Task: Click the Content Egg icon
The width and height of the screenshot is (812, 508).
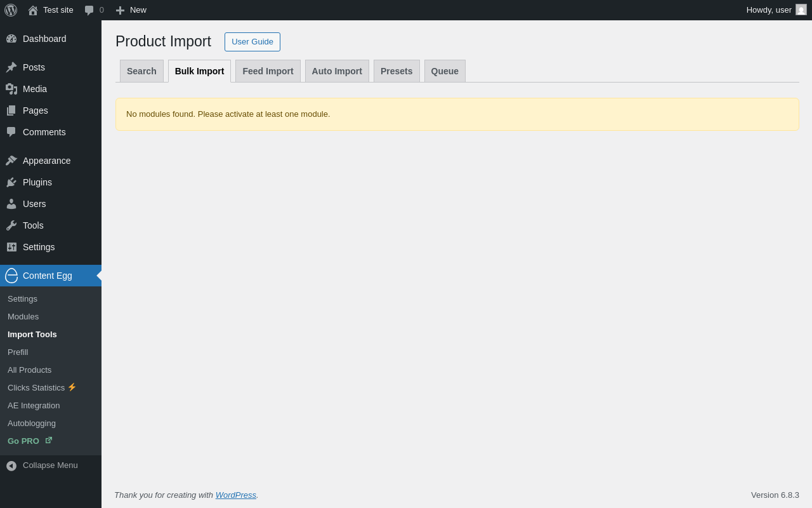Action: coord(11,276)
